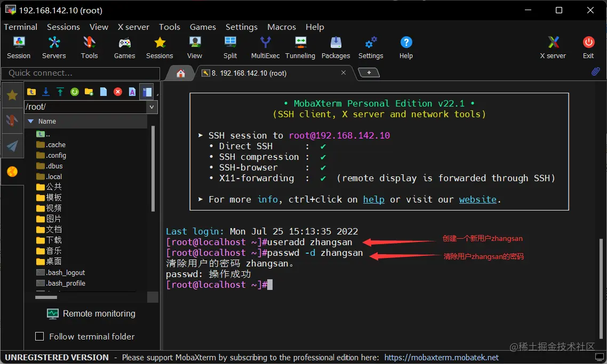Select the Sftp globe sidebar tab
The width and height of the screenshot is (607, 364).
(12, 172)
